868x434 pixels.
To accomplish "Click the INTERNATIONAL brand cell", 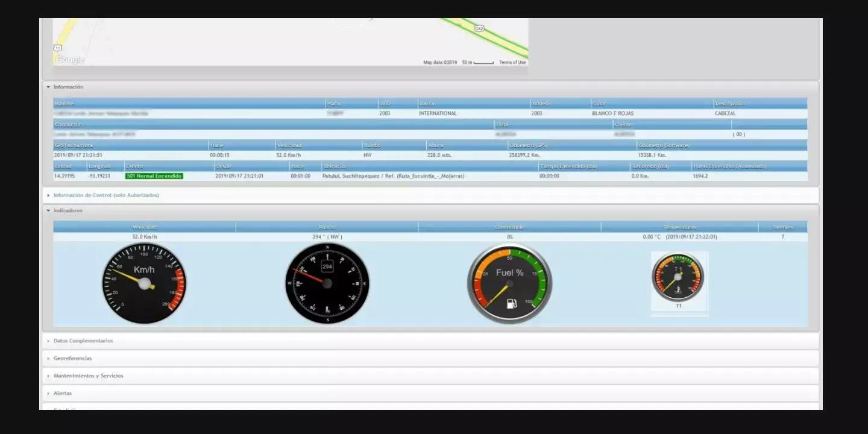I will coord(438,113).
